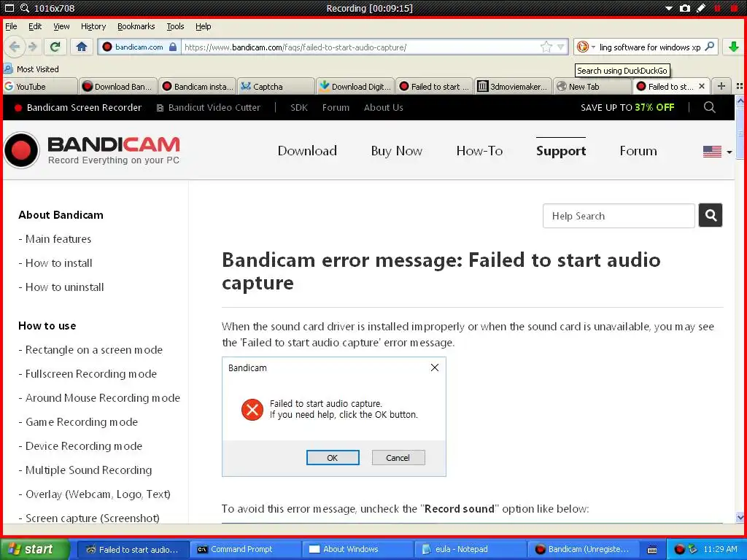Open the Support navigation item
The image size is (747, 560).
561,151
